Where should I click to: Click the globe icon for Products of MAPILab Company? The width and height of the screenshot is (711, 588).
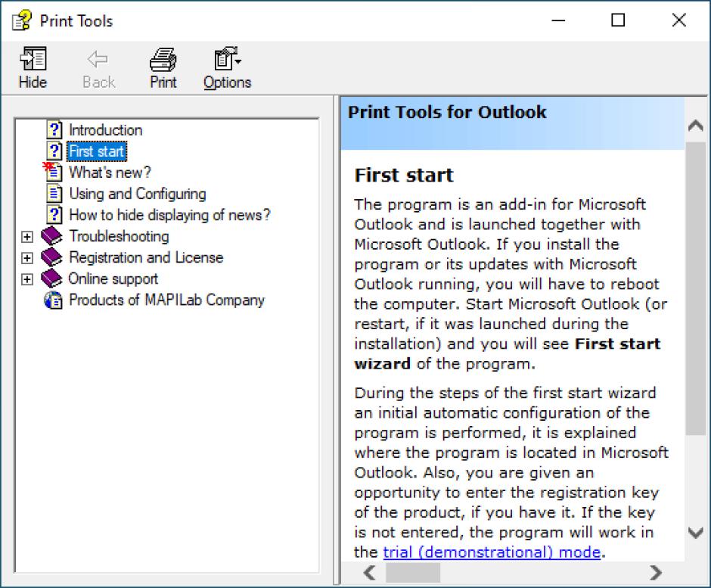point(53,300)
